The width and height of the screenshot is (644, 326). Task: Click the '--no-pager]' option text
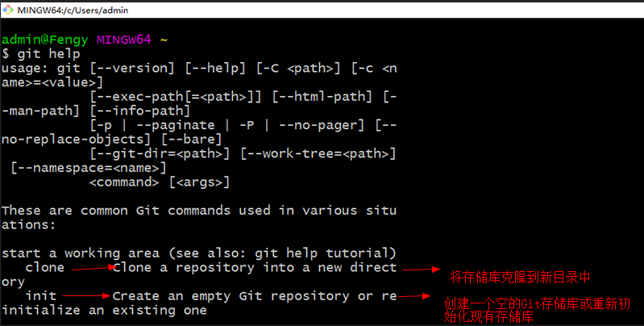322,125
